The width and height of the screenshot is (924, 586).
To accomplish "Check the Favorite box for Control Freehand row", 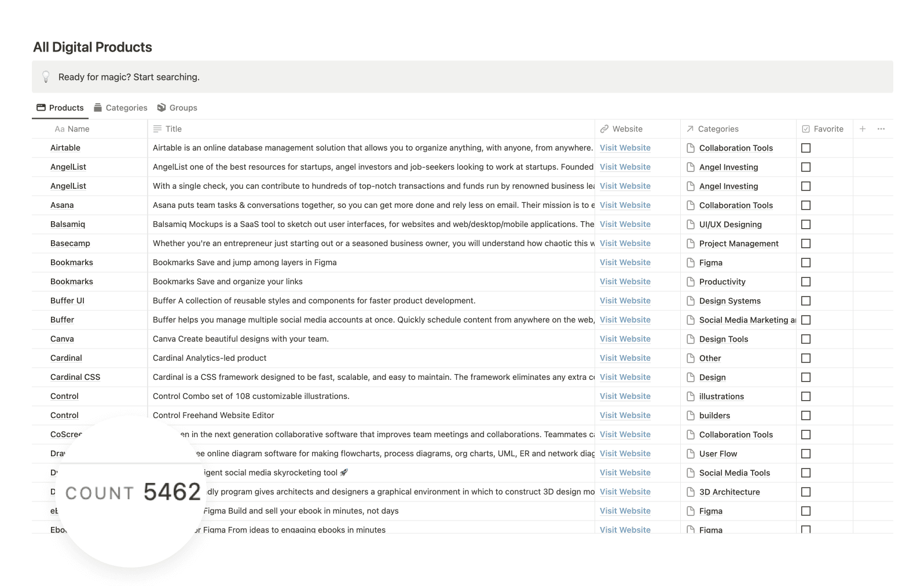I will click(806, 416).
